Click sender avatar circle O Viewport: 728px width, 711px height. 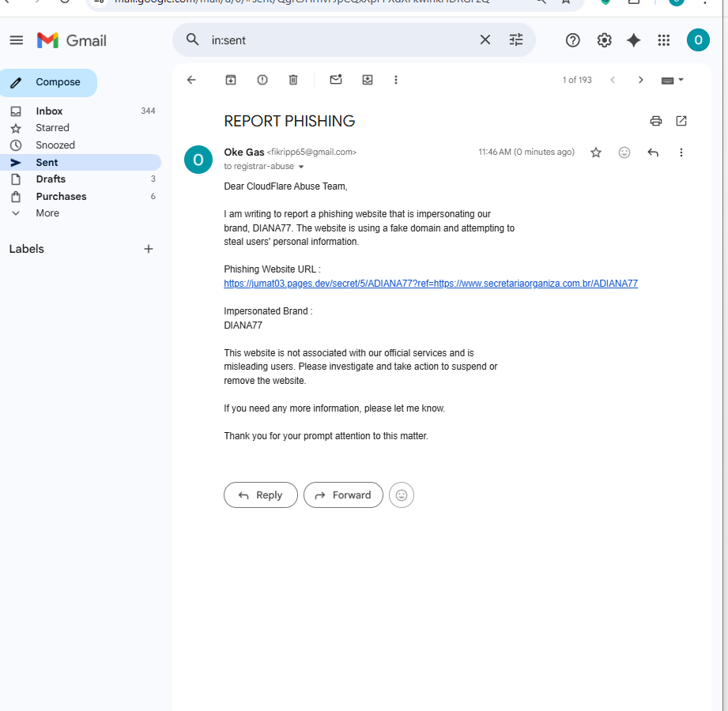[198, 160]
